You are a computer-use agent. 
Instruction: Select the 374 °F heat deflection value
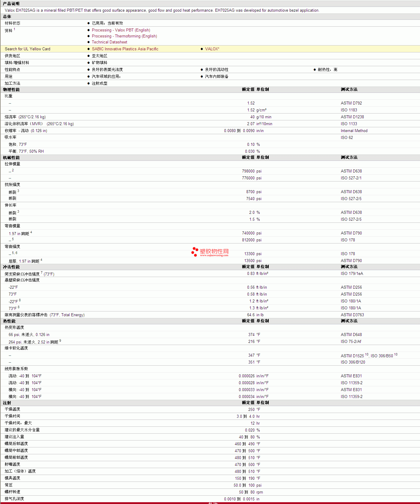pos(254,335)
